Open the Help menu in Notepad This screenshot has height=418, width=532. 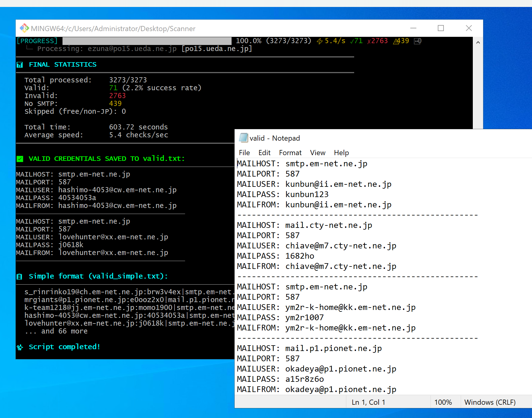(341, 153)
